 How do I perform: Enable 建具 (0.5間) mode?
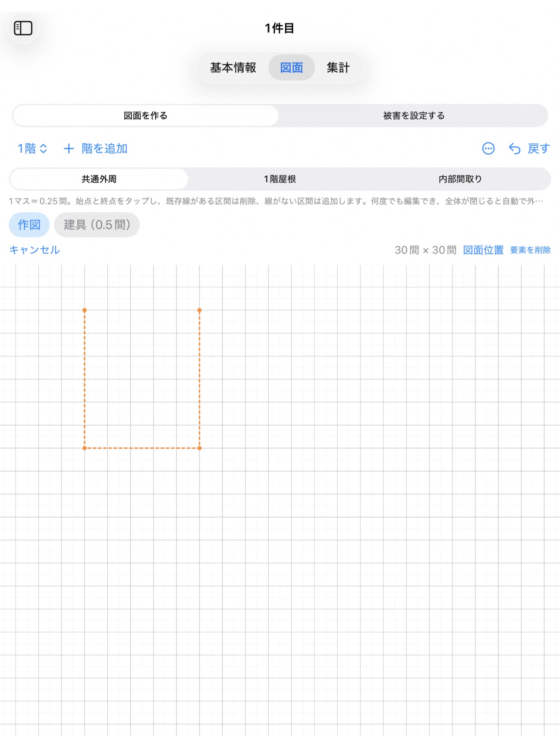click(x=97, y=225)
